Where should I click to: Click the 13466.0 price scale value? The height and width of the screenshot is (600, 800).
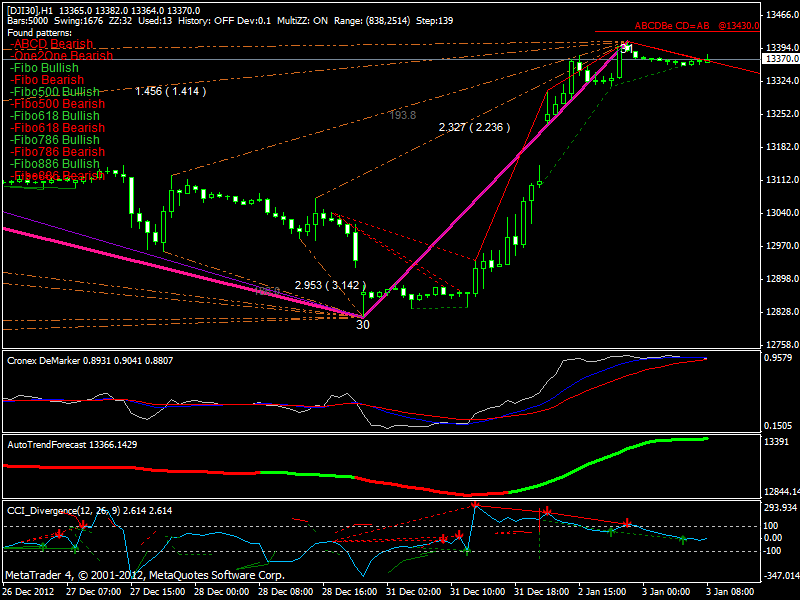(779, 16)
